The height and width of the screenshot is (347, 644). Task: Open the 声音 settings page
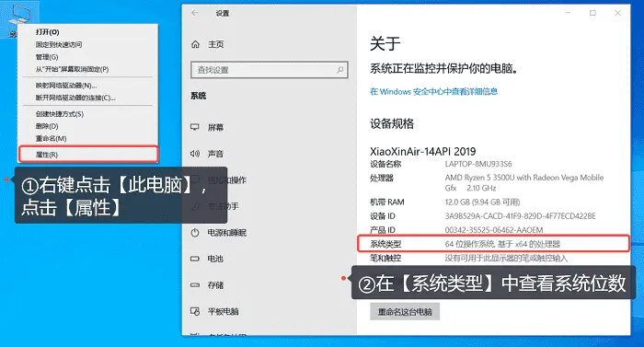click(x=215, y=154)
